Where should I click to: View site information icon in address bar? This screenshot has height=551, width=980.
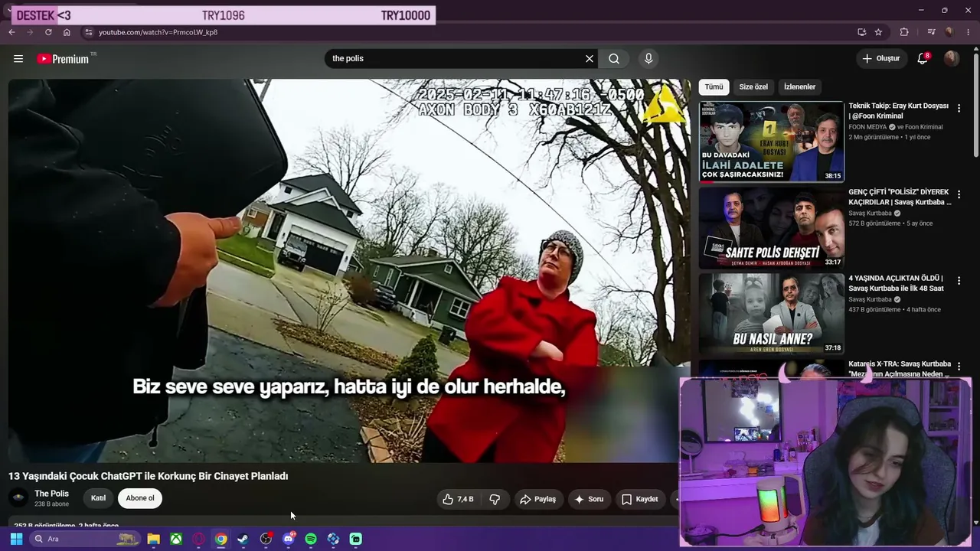89,32
